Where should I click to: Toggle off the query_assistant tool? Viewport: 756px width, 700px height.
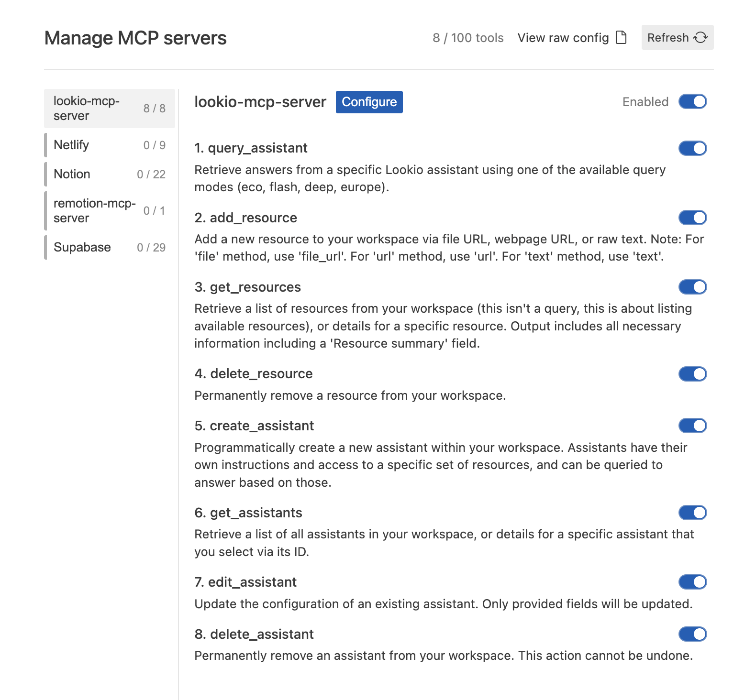[692, 148]
